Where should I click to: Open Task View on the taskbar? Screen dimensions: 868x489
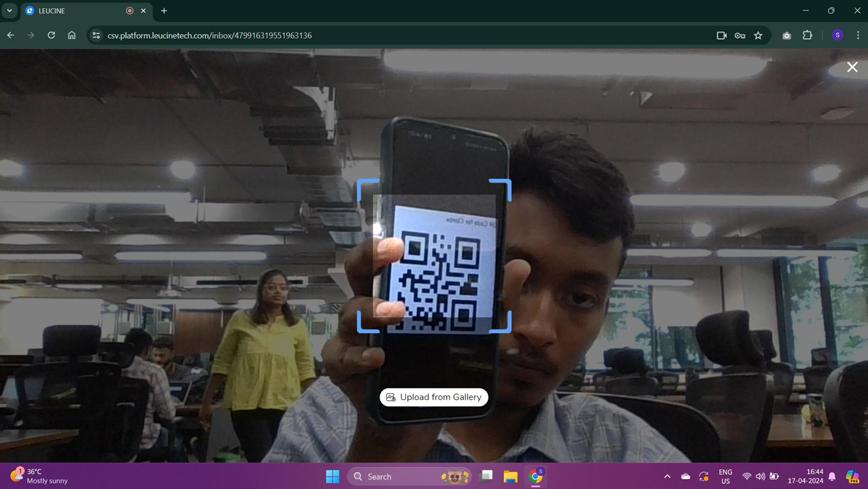tap(486, 476)
